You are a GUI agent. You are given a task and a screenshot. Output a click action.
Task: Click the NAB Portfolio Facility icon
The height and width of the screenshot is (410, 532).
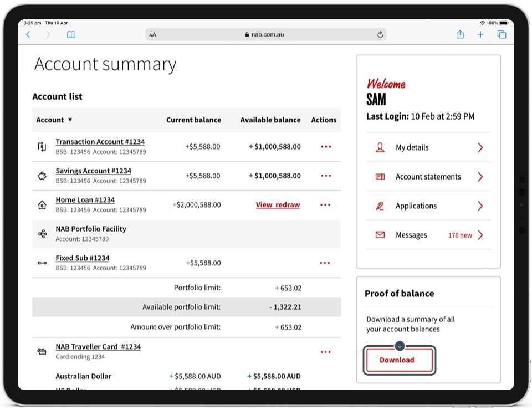(x=43, y=234)
